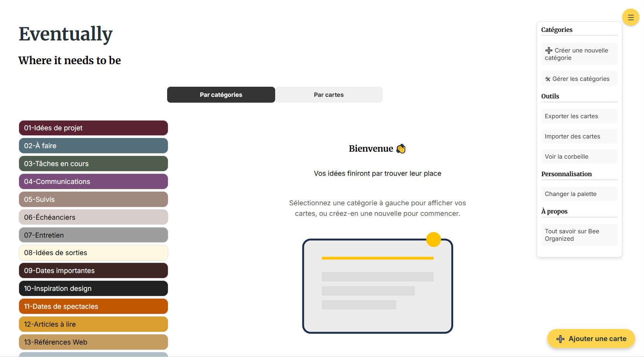Select the '08-Idées de sorties' category
Viewport: 644px width, 357px height.
(x=93, y=253)
